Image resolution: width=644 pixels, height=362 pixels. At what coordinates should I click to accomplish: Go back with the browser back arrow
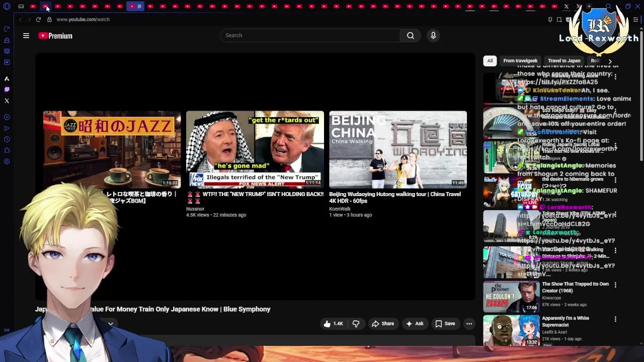click(x=20, y=19)
